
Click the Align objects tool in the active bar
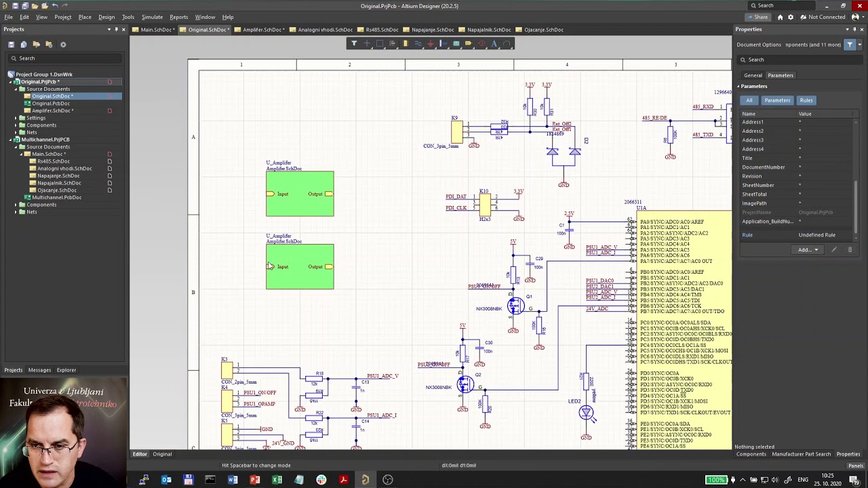coord(393,43)
